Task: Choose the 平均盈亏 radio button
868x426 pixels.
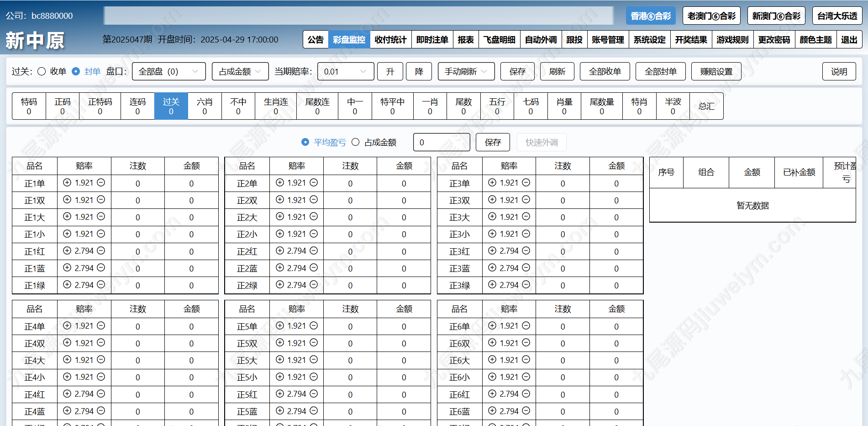Action: coord(305,142)
